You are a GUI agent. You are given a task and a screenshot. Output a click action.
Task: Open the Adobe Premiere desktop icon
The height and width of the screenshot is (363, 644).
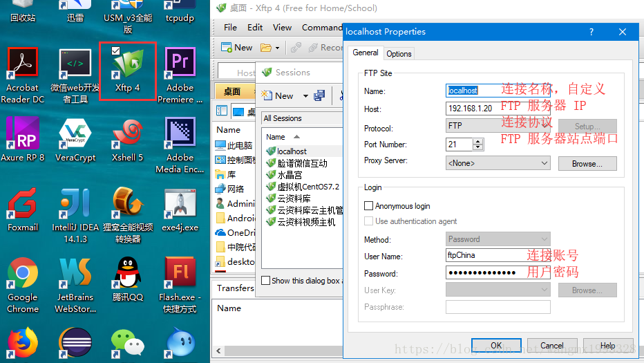(180, 74)
